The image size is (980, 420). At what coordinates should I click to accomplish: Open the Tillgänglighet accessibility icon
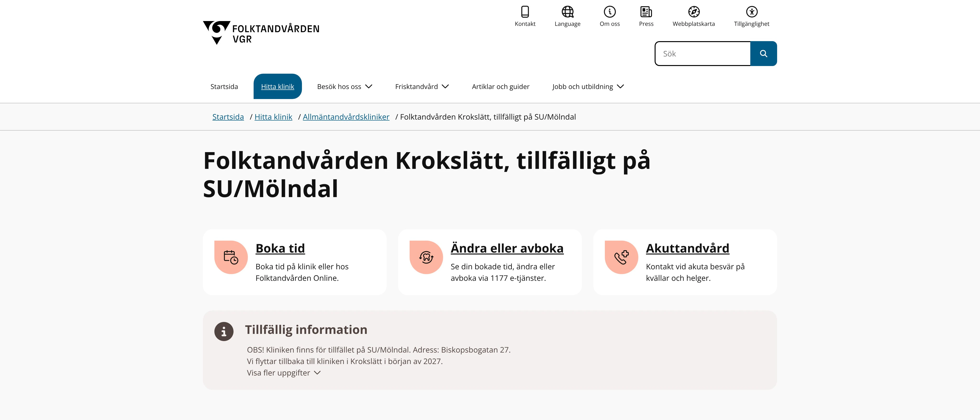click(x=752, y=12)
